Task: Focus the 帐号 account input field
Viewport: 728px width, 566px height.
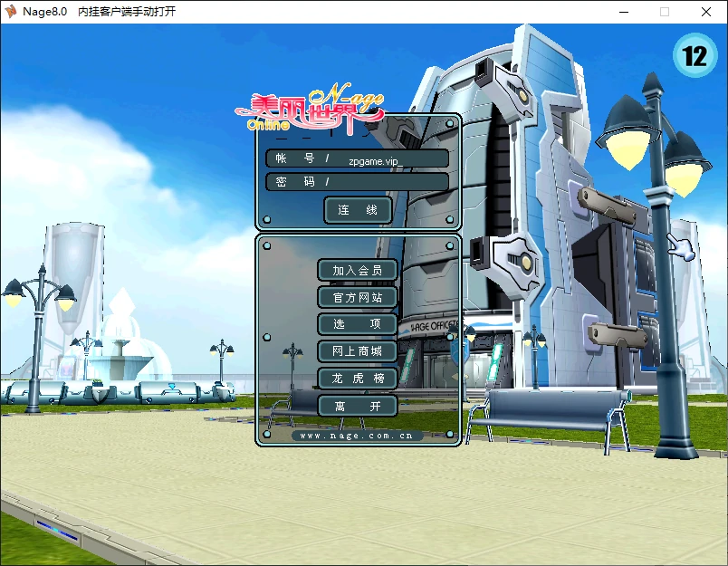Action: 358,158
